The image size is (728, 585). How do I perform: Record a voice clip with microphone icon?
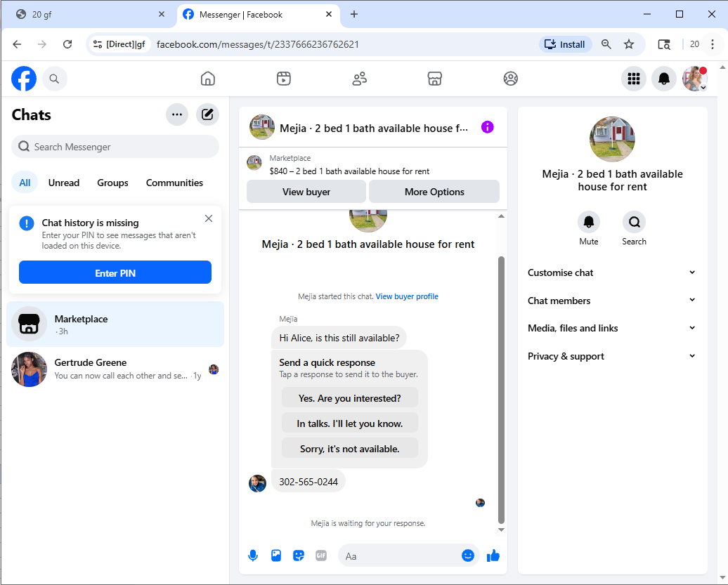pyautogui.click(x=252, y=556)
